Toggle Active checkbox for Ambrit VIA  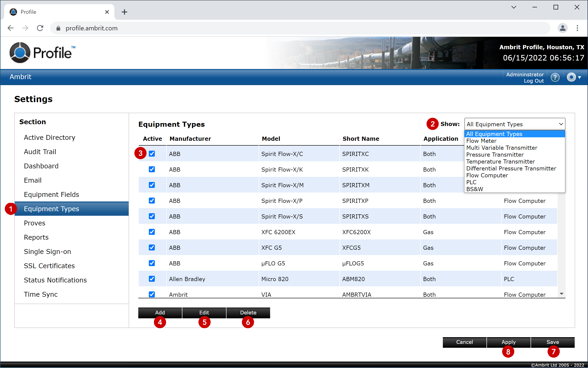point(152,294)
